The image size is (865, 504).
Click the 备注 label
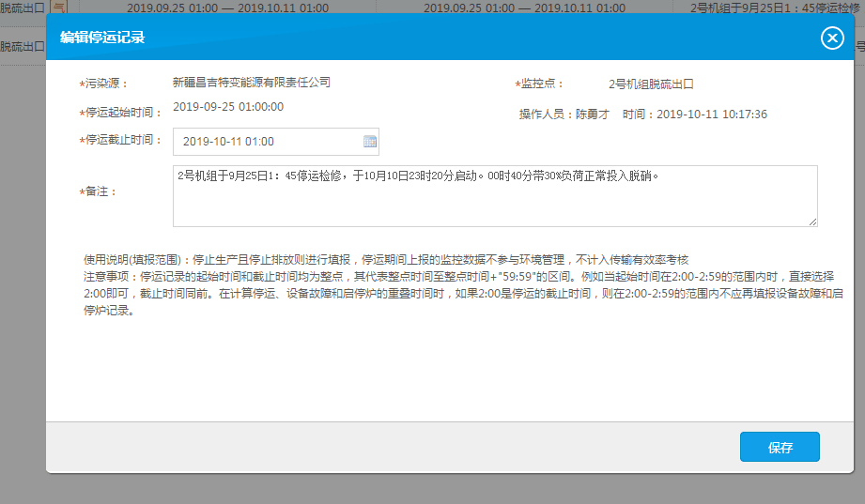tap(99, 191)
